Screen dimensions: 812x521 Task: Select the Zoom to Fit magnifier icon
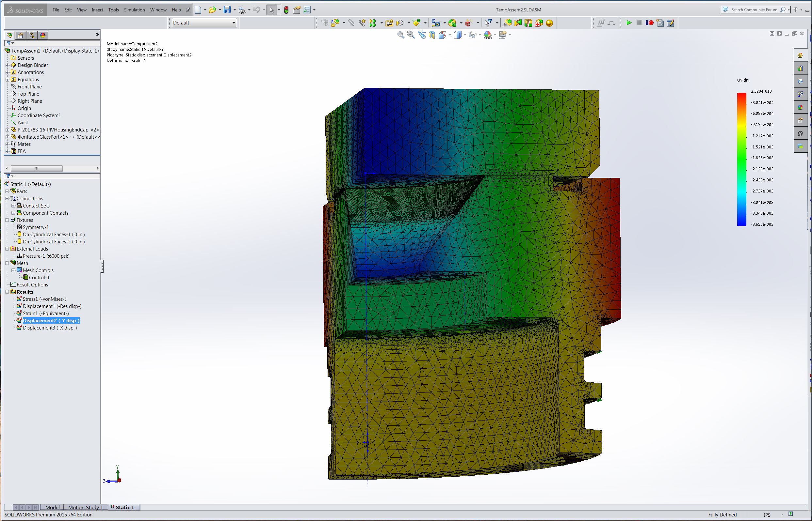coord(400,35)
